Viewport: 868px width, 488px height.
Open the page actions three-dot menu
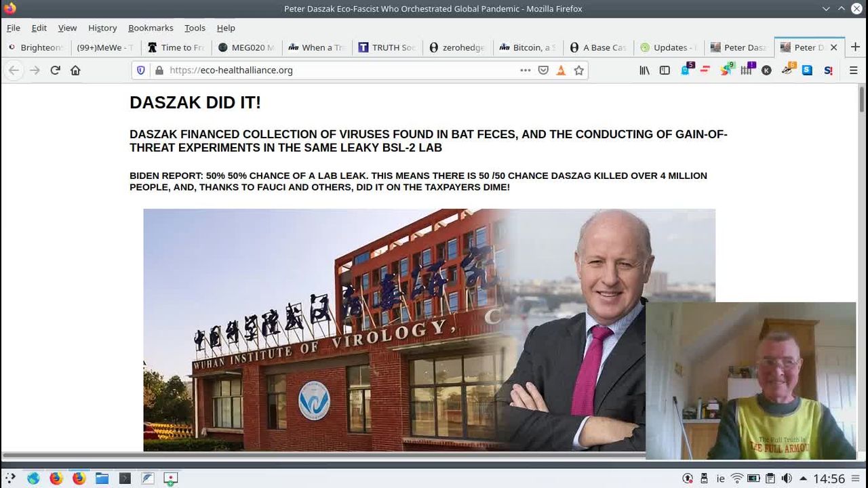pos(525,70)
